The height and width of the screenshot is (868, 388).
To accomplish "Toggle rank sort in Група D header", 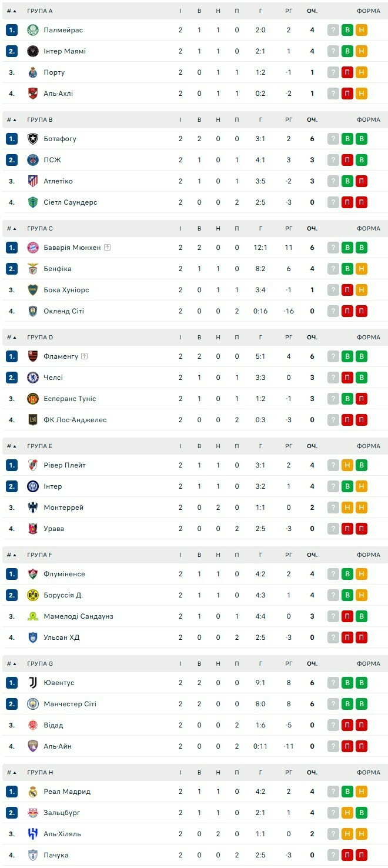I will tap(12, 338).
